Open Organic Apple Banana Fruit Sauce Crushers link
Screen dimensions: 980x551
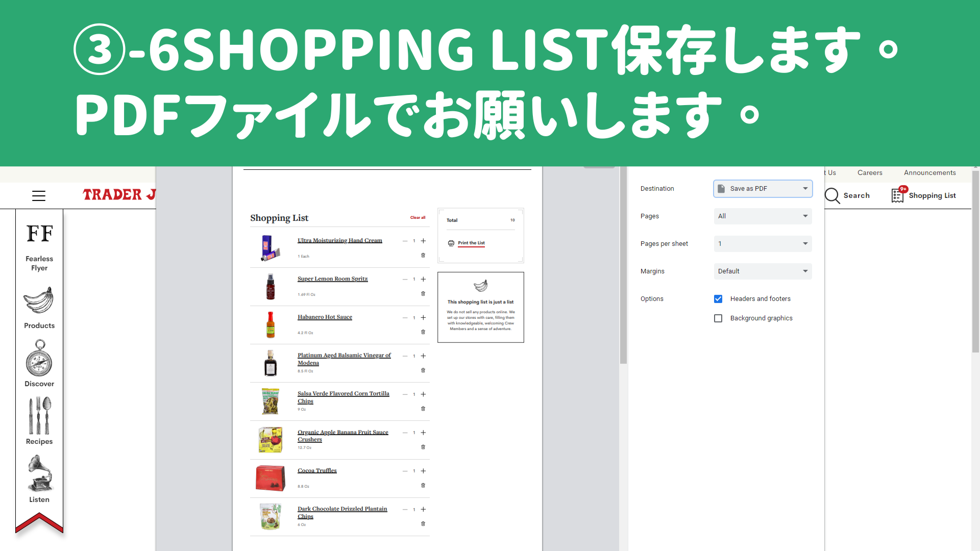coord(342,436)
